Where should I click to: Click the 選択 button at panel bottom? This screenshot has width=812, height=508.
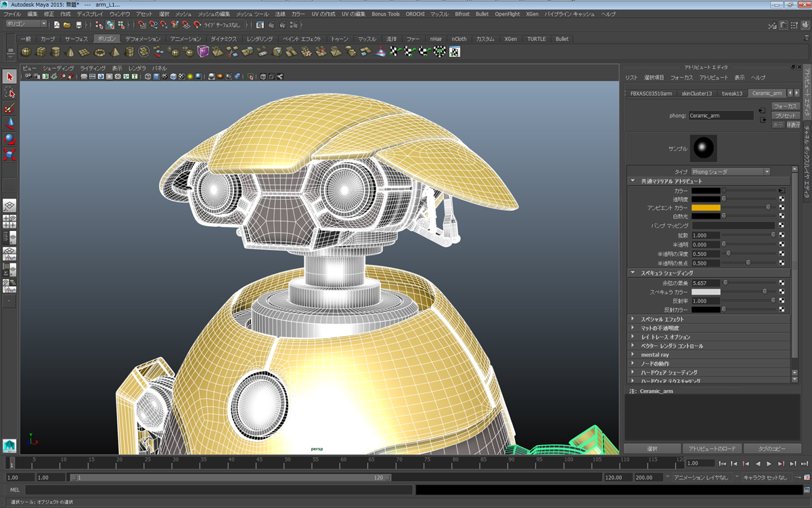652,448
